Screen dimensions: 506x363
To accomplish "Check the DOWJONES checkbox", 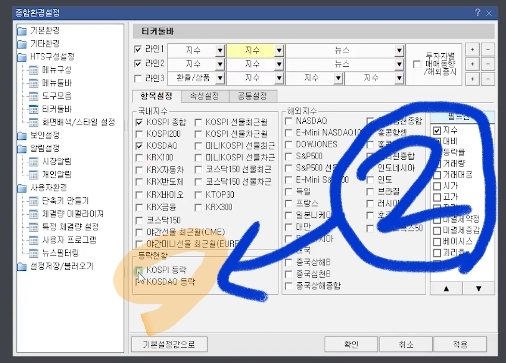I will (289, 145).
